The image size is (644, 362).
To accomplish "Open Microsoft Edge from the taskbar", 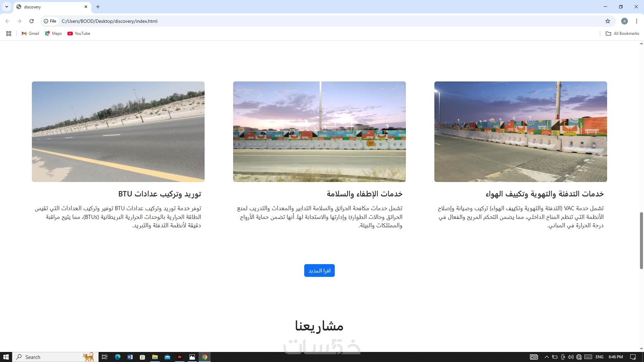I will (x=117, y=357).
